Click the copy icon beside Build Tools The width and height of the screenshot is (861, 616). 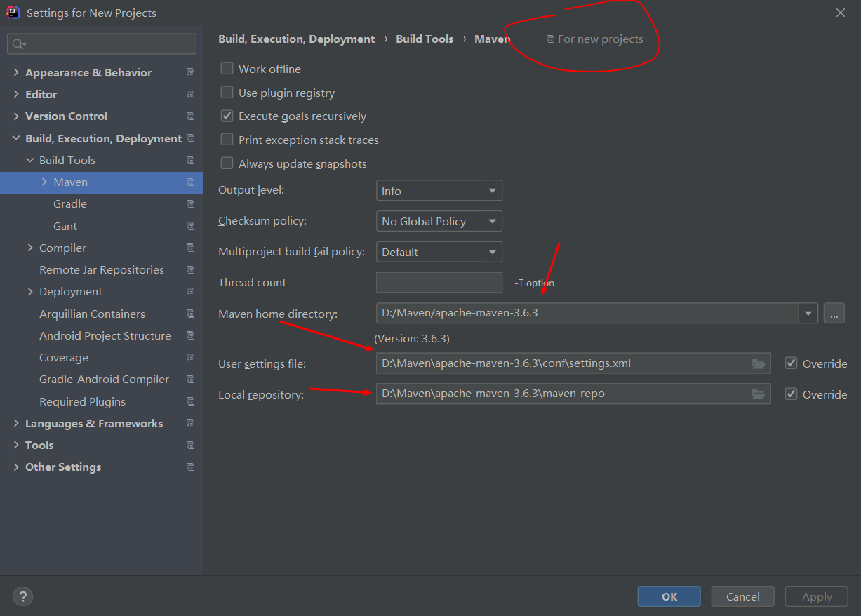tap(190, 160)
